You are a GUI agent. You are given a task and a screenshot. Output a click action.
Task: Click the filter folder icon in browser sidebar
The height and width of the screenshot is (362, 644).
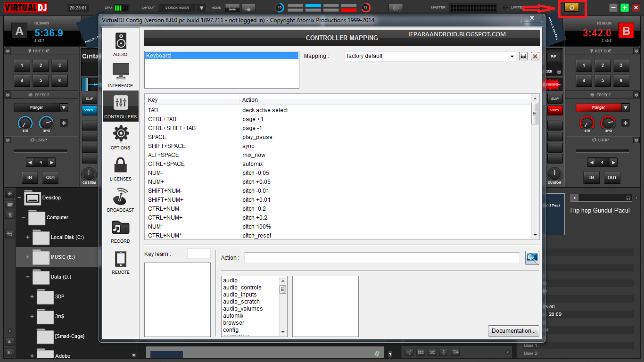tap(9, 215)
